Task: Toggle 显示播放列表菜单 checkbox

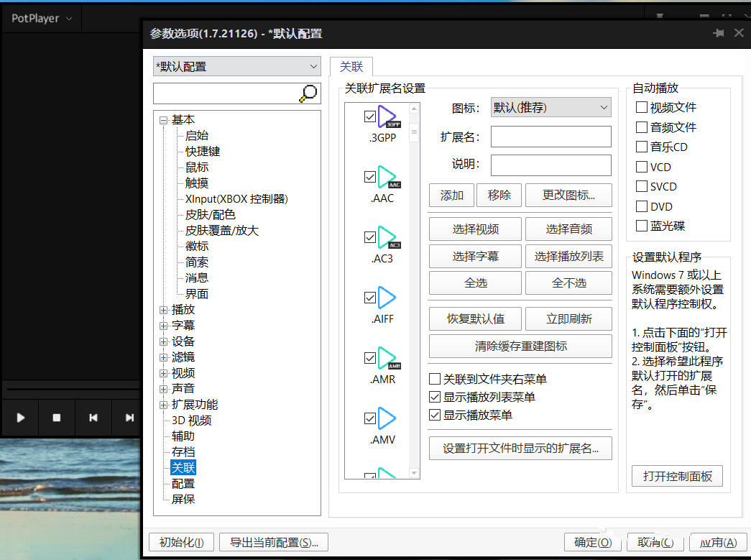Action: pos(434,397)
